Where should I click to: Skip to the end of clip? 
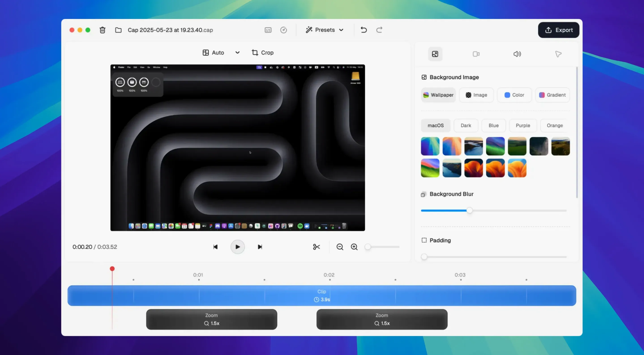tap(260, 247)
